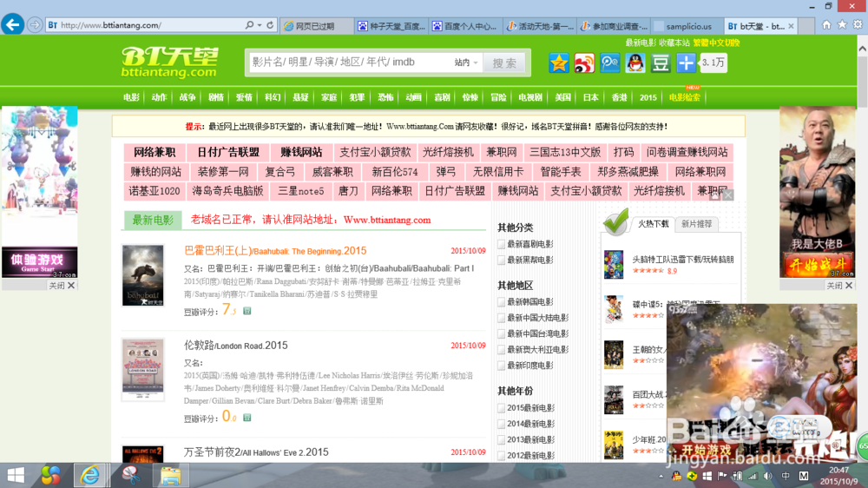Viewport: 868px width, 488px height.
Task: Click Douban icon beside 7.5 rating
Action: coord(247,311)
